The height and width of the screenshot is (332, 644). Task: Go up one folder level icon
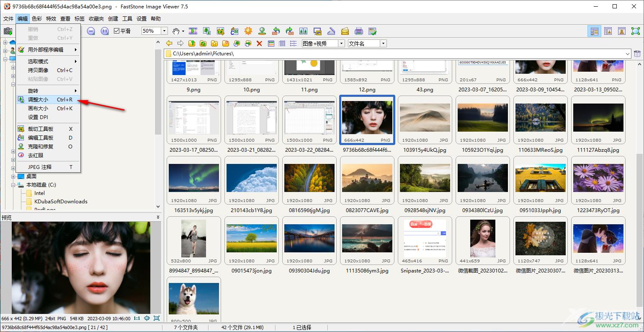(x=192, y=43)
